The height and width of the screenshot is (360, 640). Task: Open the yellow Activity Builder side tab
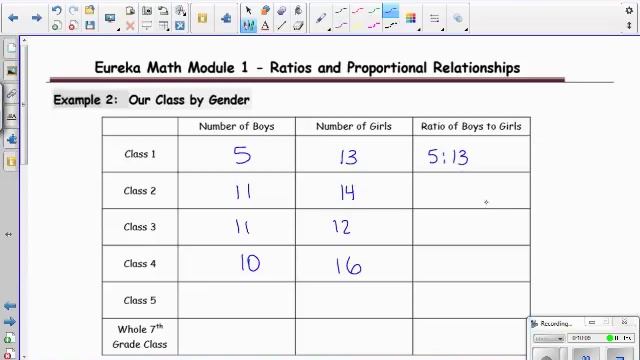[11, 162]
